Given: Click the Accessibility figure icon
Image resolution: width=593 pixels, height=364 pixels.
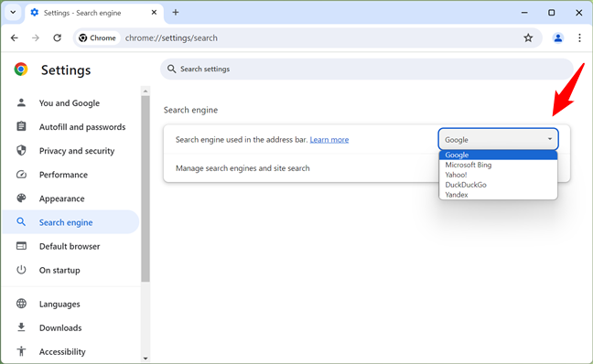Looking at the screenshot, I should [x=21, y=351].
